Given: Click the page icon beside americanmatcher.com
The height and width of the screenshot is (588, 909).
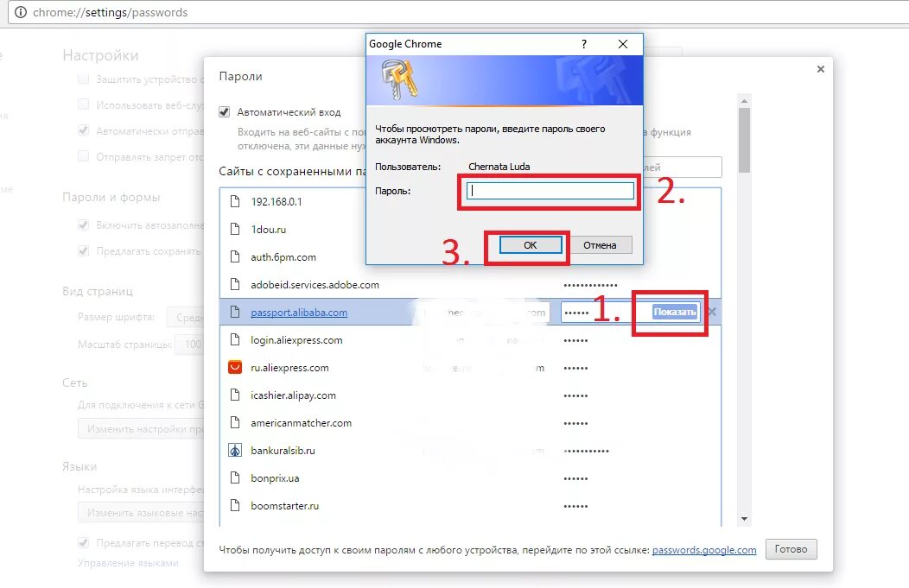Looking at the screenshot, I should [235, 423].
